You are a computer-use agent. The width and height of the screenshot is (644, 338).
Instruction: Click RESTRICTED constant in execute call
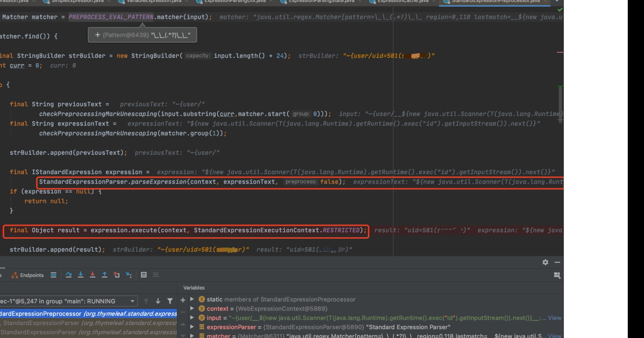pyautogui.click(x=341, y=230)
